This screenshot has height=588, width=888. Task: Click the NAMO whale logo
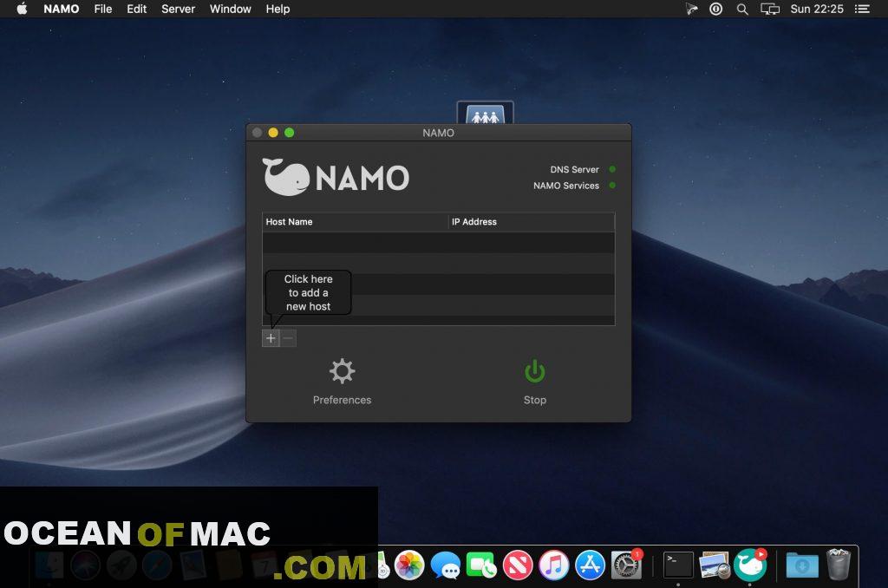click(285, 177)
